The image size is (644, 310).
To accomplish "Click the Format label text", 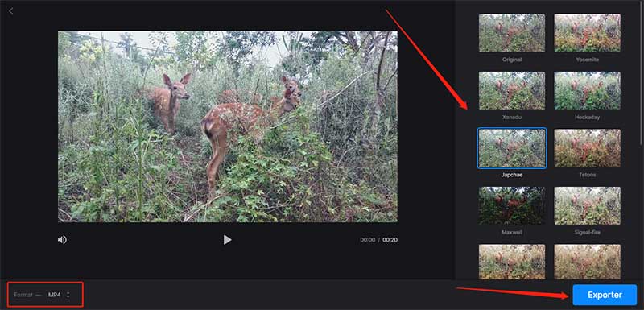I will coord(23,295).
